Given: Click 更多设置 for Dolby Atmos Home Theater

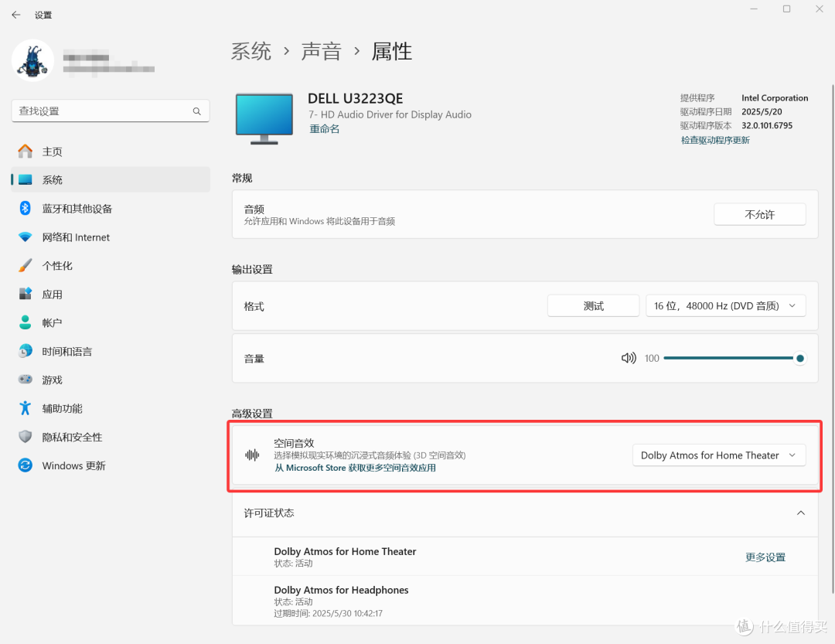Looking at the screenshot, I should [765, 557].
